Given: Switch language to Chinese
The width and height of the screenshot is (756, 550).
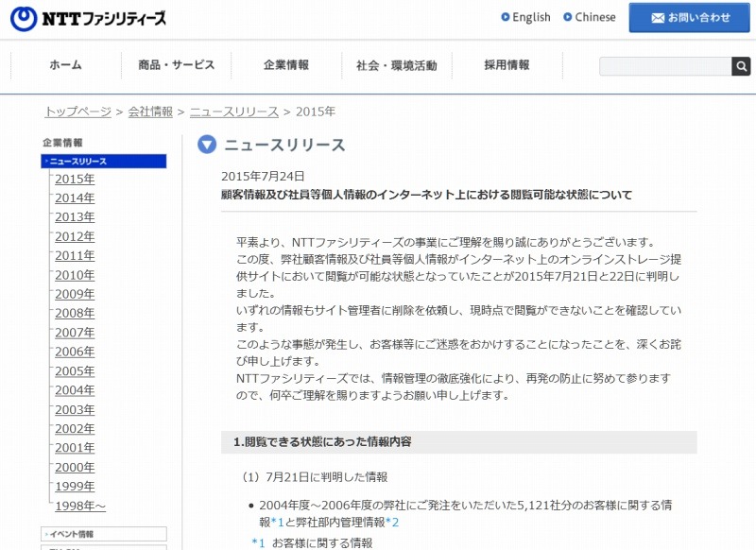Looking at the screenshot, I should [595, 17].
